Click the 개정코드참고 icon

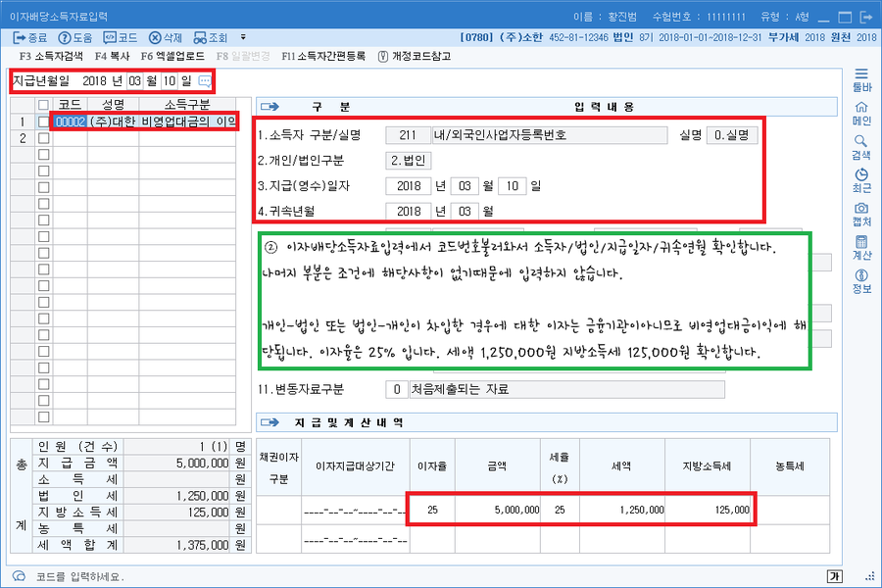[382, 56]
